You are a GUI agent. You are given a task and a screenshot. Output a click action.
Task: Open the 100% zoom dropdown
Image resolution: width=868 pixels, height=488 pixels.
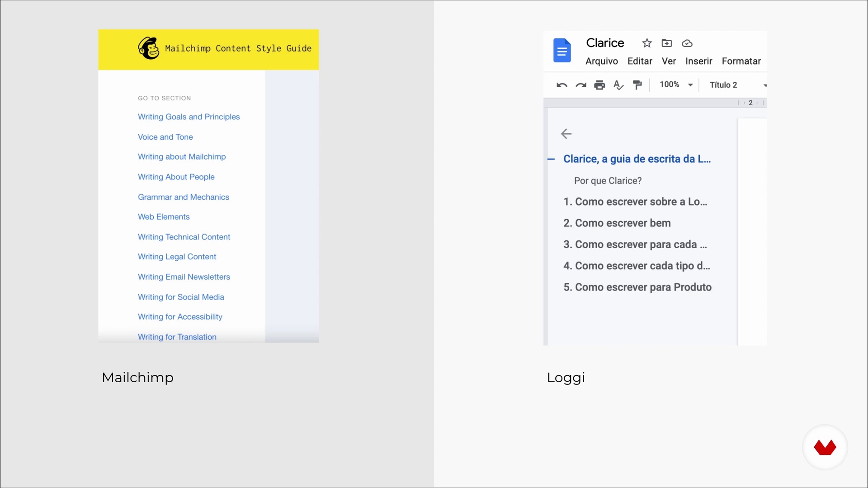point(676,84)
